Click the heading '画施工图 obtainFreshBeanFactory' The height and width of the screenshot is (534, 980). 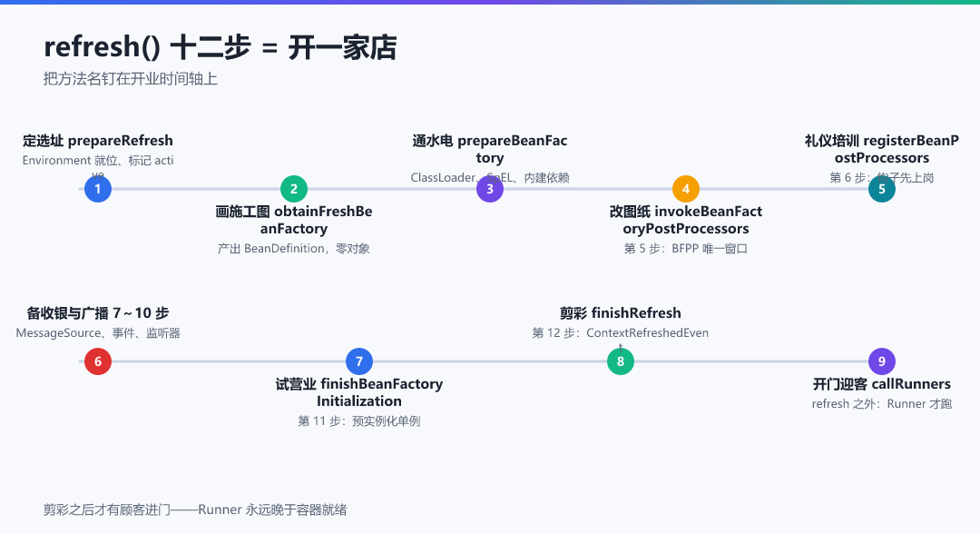pos(294,220)
